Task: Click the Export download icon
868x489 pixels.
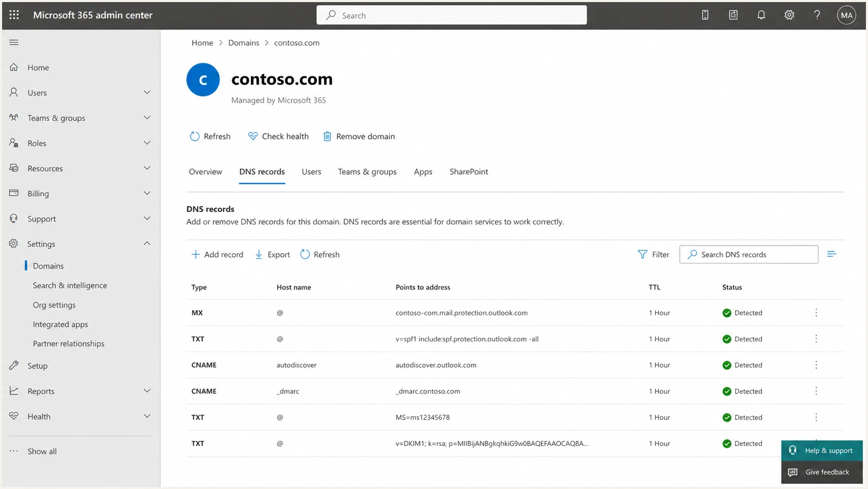Action: (259, 254)
